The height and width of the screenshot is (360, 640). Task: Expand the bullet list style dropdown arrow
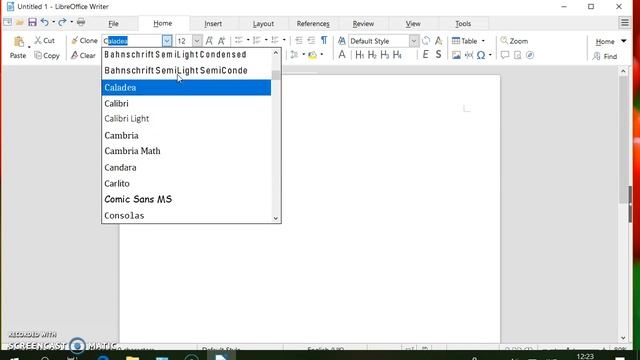pyautogui.click(x=248, y=40)
